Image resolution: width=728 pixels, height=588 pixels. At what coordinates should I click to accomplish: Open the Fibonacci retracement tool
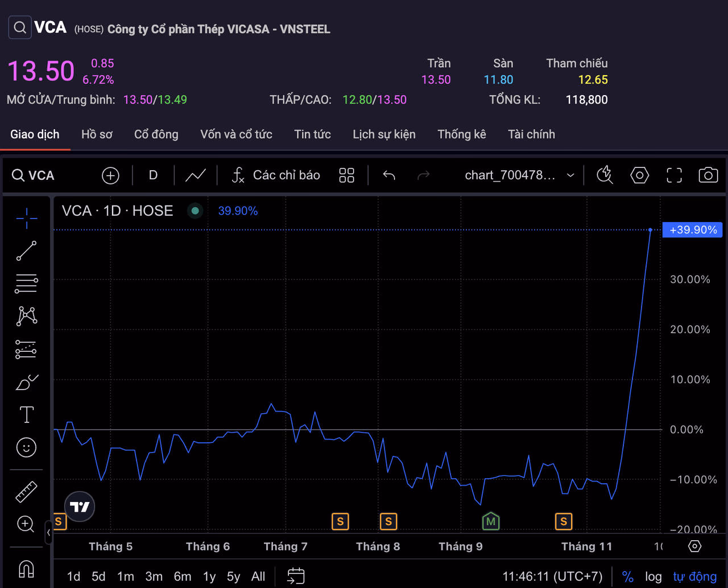click(26, 283)
